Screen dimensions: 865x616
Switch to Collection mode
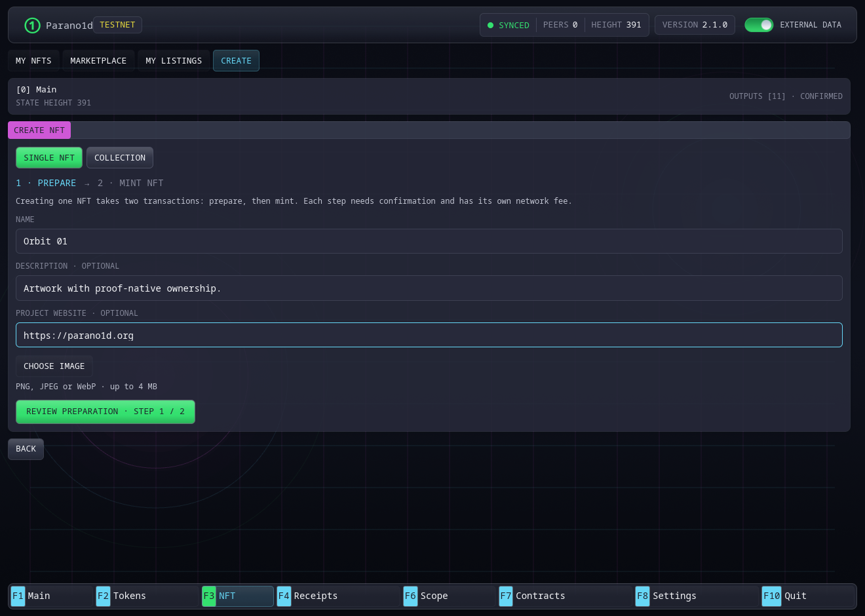pos(120,158)
